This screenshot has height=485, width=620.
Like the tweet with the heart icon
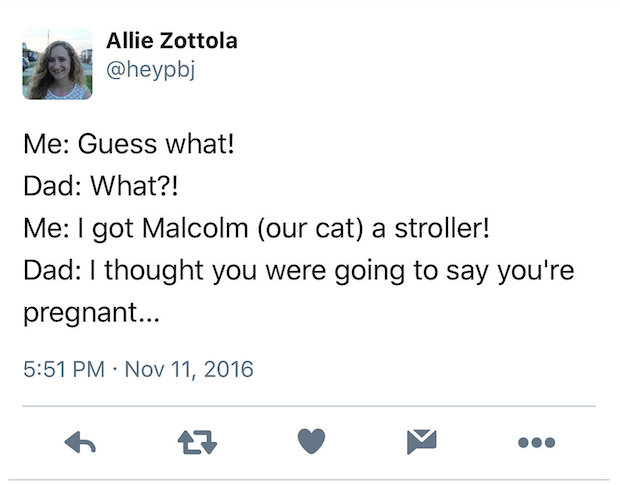pos(309,441)
